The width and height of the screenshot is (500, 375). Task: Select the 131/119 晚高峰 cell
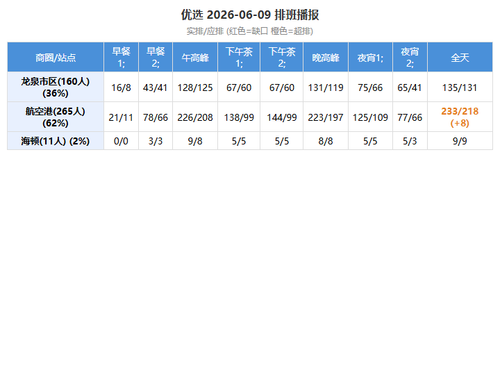pos(326,87)
